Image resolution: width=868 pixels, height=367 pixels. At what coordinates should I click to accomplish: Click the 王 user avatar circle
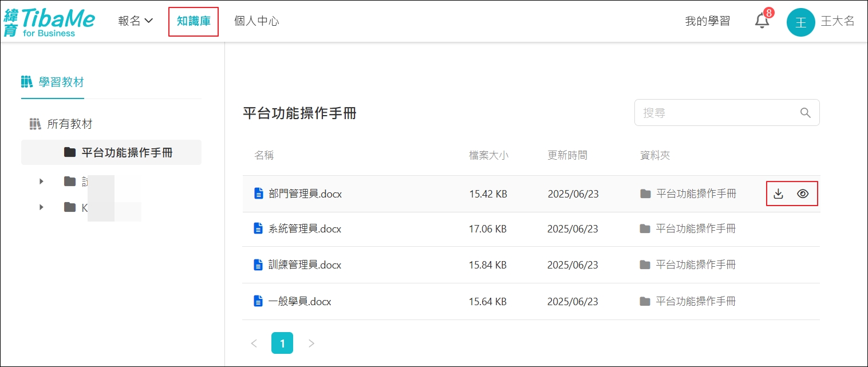800,22
